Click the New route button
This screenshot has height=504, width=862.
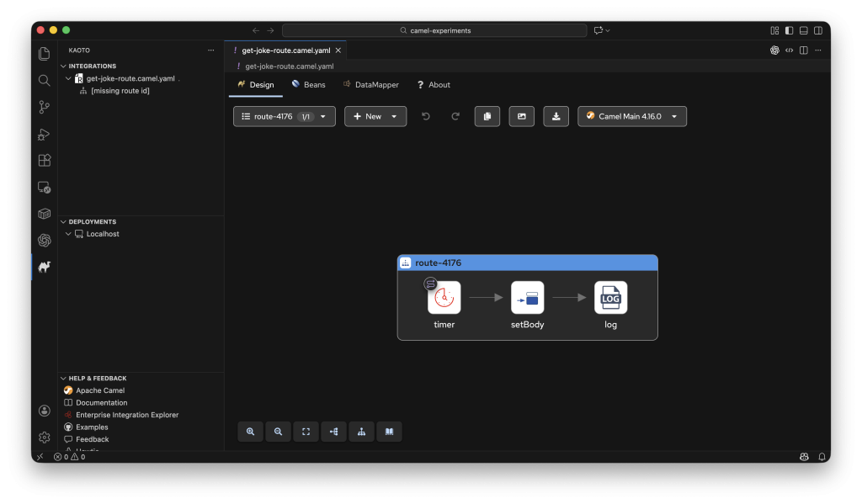[x=375, y=117]
